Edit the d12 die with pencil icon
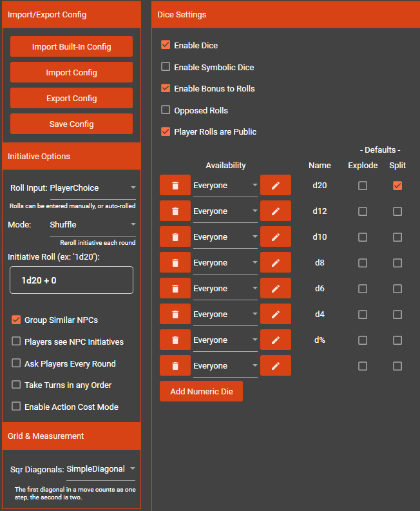Viewport: 420px width, 511px height. (x=276, y=211)
